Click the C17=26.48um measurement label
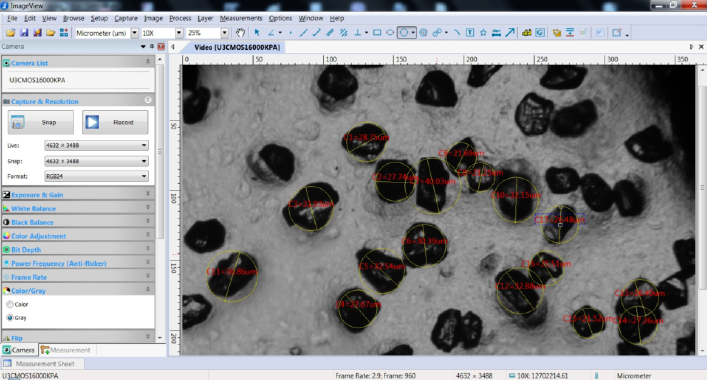 point(560,220)
